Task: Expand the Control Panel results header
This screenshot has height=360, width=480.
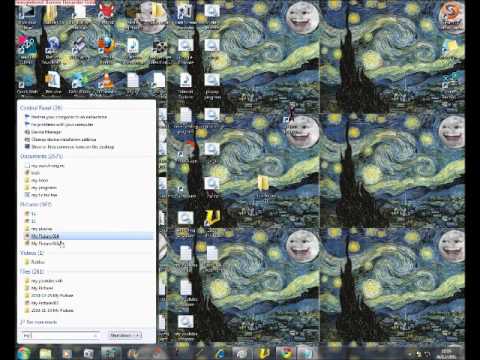Action: 41,108
